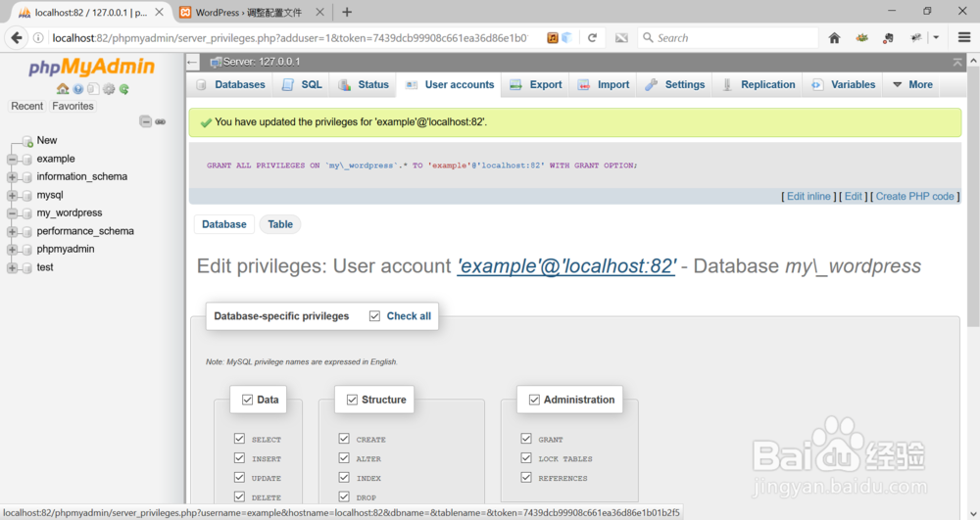
Task: Select the Database sub-tab button
Action: (224, 224)
